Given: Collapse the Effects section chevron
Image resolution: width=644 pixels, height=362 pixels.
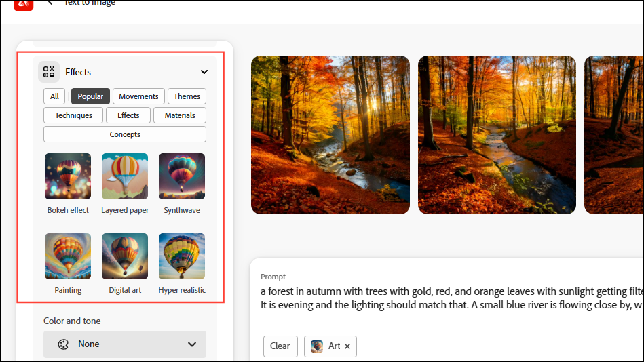Looking at the screenshot, I should tap(204, 72).
